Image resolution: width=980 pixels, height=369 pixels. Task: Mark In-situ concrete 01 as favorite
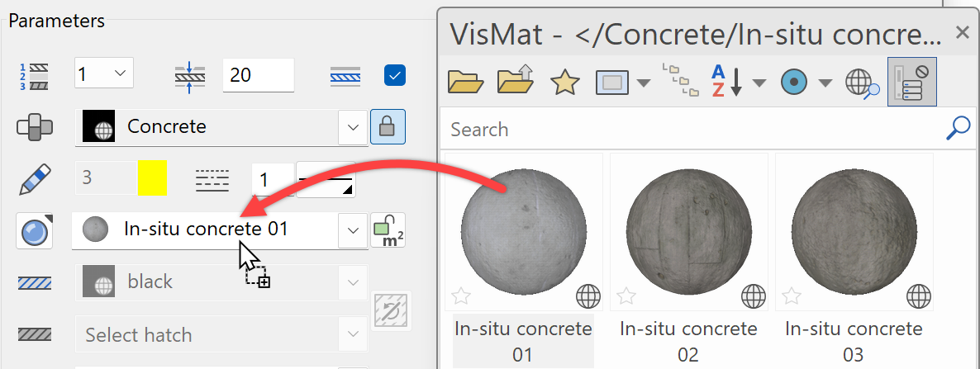tap(461, 295)
